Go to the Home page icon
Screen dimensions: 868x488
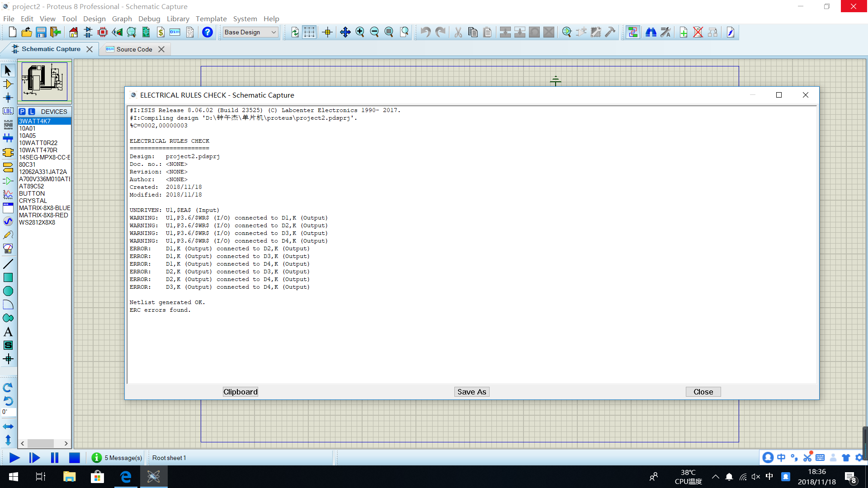(73, 32)
